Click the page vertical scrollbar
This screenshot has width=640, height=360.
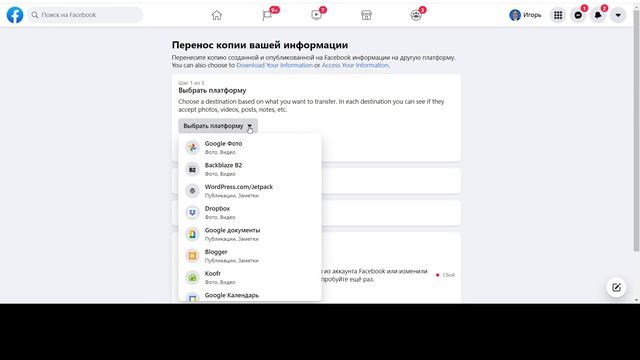click(x=636, y=131)
